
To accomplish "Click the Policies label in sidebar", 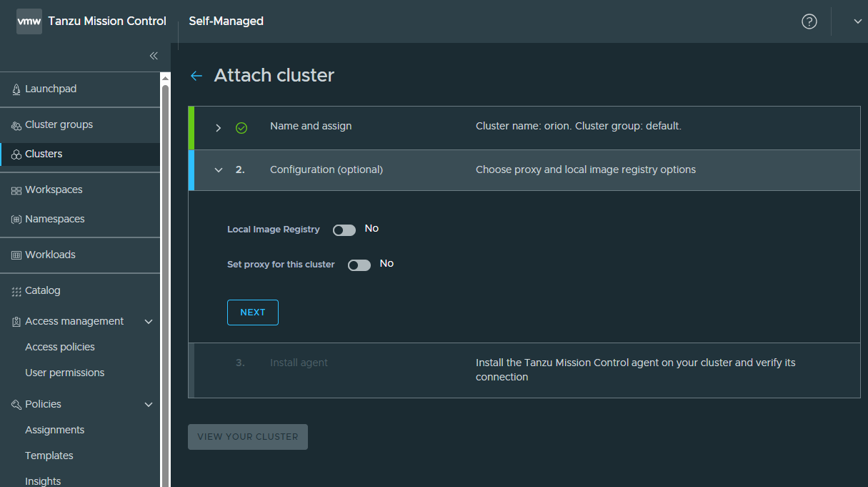I will [43, 404].
